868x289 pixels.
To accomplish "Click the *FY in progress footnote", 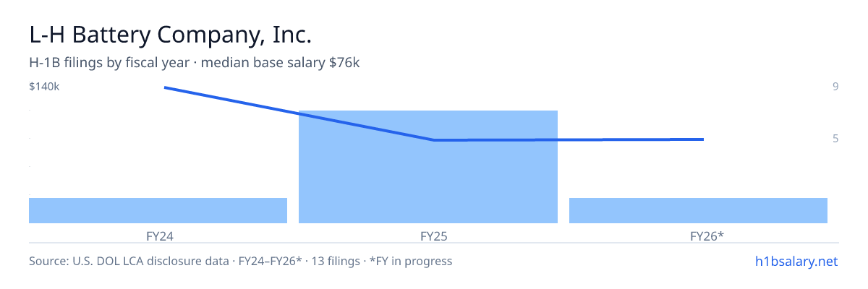I will (411, 261).
